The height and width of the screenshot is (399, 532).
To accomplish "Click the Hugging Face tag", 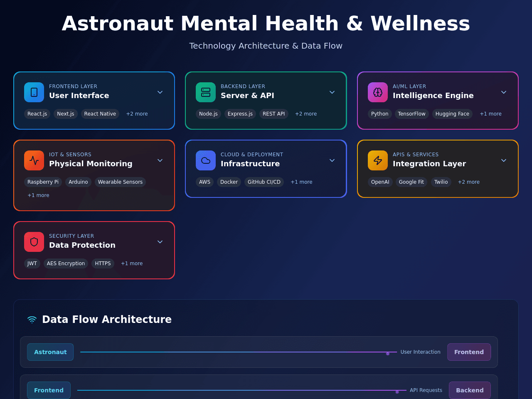I will point(452,114).
